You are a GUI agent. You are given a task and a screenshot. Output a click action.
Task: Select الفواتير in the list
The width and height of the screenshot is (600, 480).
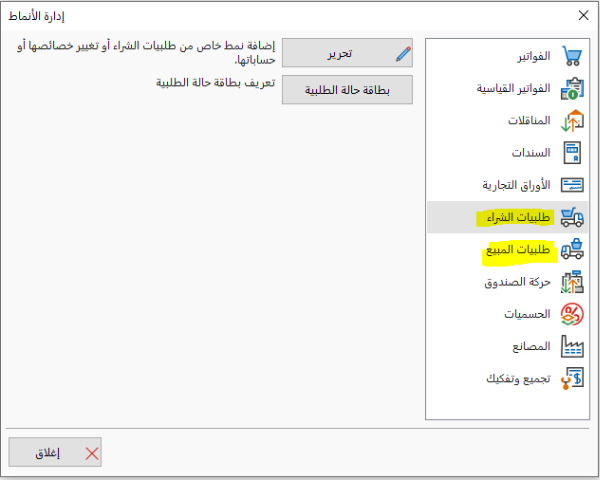pyautogui.click(x=507, y=56)
